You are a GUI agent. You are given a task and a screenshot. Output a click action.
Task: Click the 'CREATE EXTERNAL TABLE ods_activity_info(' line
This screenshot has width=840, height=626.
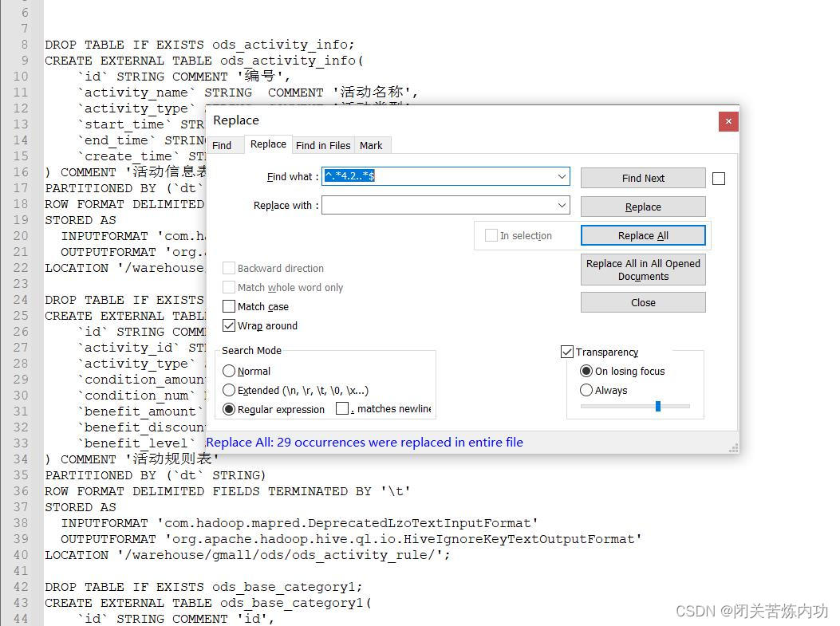(204, 61)
